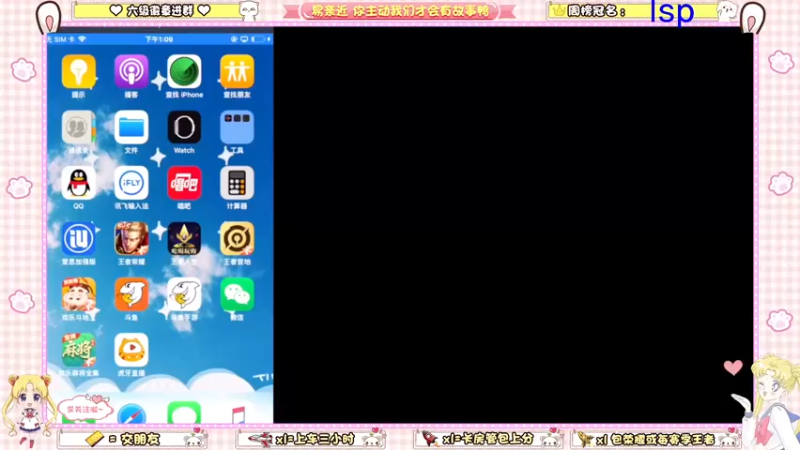Open the orange 斗鱼 streaming app
Image resolution: width=800 pixels, height=450 pixels.
[x=131, y=294]
